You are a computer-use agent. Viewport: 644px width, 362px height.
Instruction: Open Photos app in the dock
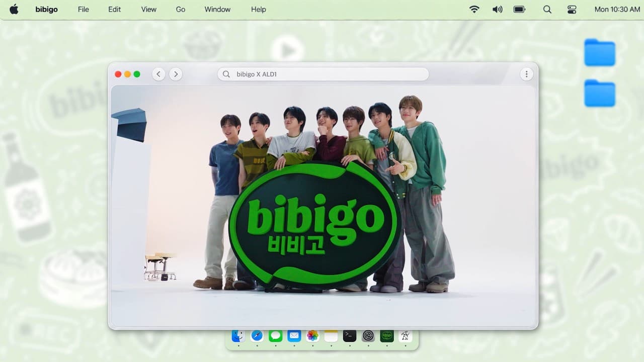pyautogui.click(x=313, y=335)
